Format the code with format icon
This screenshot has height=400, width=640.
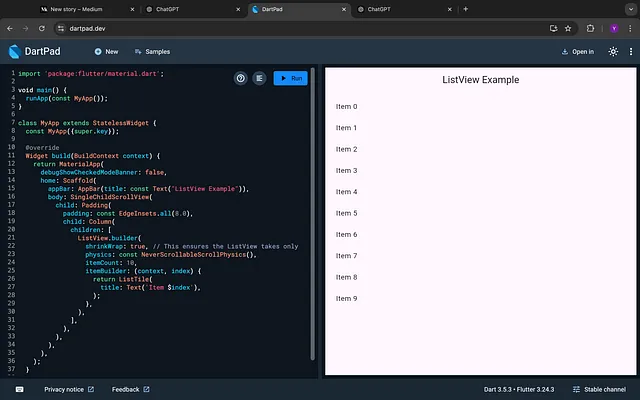coord(259,78)
